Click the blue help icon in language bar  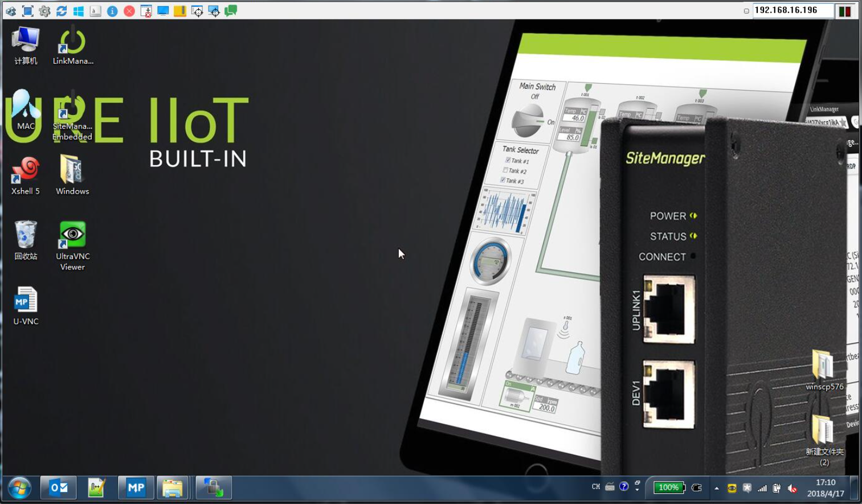coord(624,486)
